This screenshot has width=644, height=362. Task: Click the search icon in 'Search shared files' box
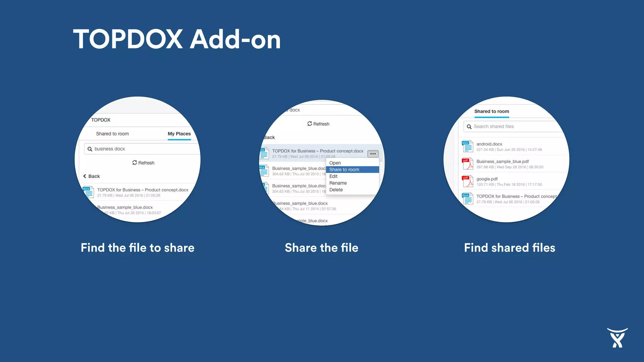469,127
